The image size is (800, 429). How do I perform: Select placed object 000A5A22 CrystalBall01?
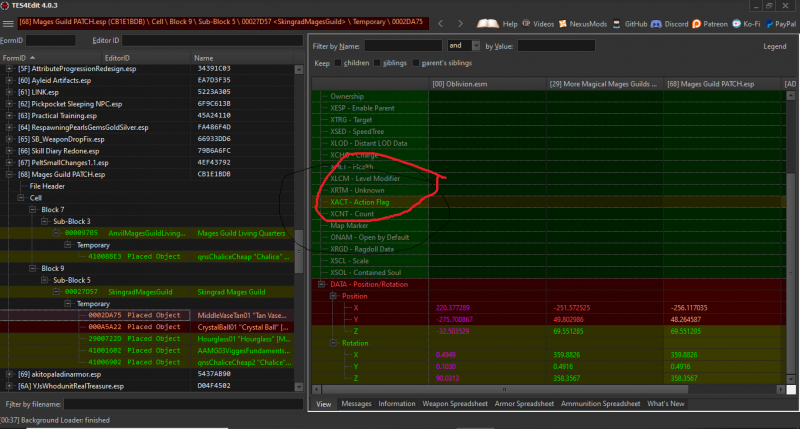tap(147, 327)
